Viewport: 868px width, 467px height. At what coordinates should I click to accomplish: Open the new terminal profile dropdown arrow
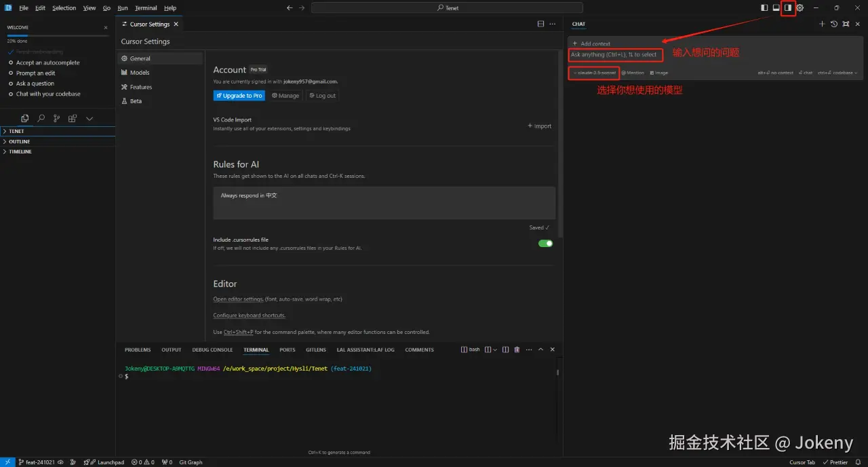pos(495,350)
